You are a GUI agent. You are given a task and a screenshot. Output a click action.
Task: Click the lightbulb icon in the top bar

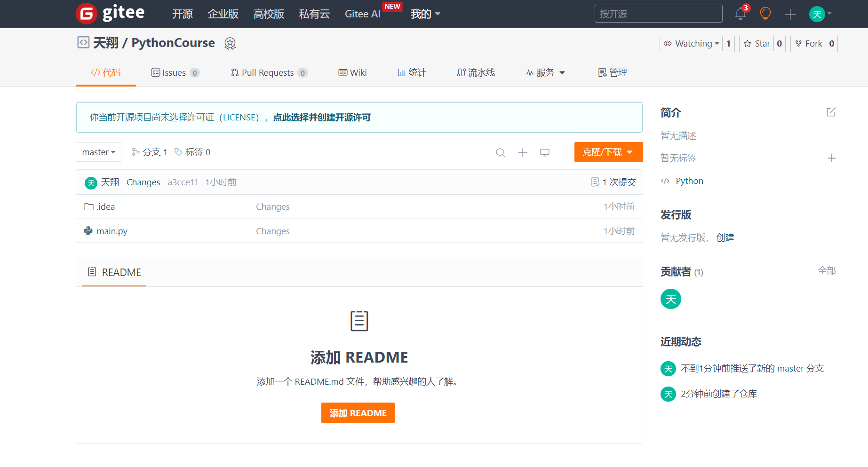pos(765,14)
